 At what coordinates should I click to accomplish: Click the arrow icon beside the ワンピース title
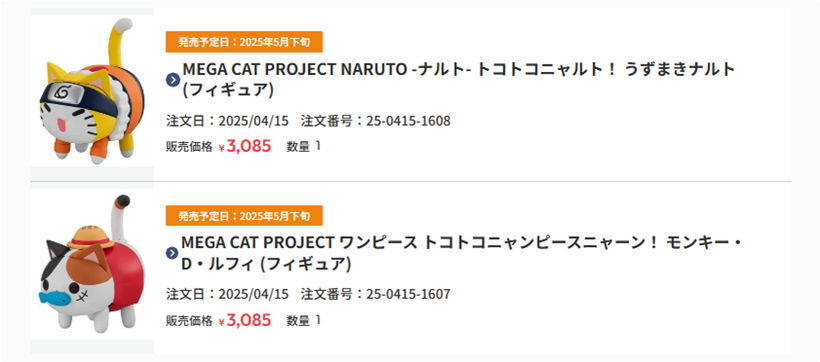[173, 253]
